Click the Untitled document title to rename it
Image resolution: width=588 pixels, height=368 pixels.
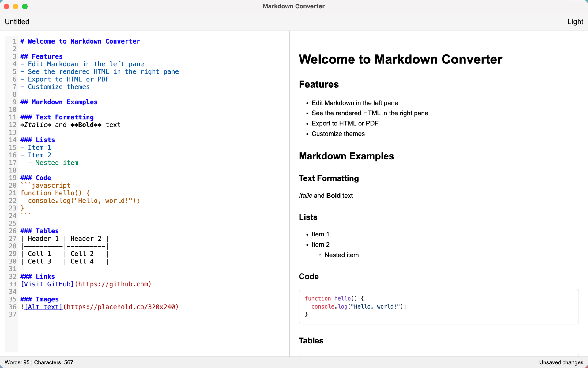[x=17, y=21]
